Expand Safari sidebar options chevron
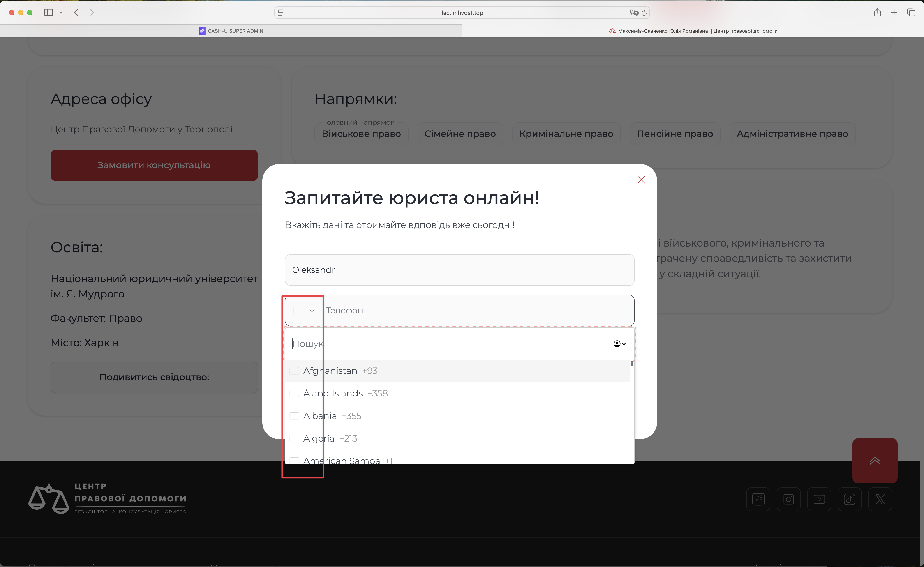This screenshot has height=567, width=924. click(61, 13)
